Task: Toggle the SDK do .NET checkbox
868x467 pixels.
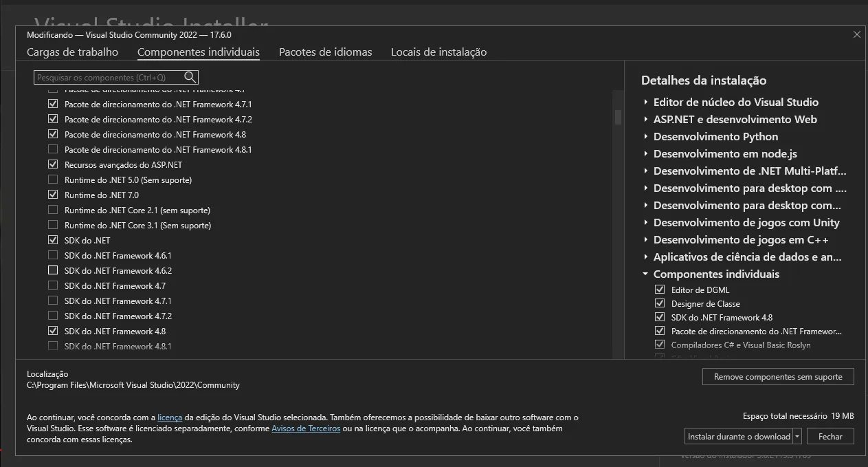Action: (x=53, y=241)
